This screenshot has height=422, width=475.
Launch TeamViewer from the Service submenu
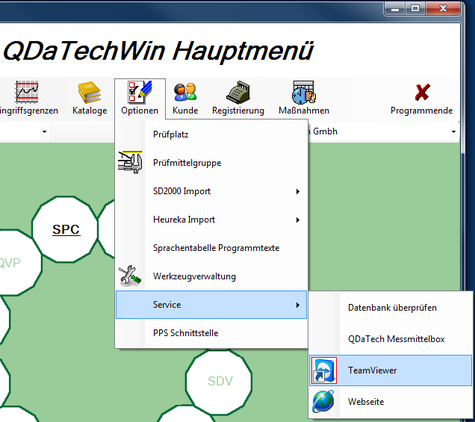point(391,370)
